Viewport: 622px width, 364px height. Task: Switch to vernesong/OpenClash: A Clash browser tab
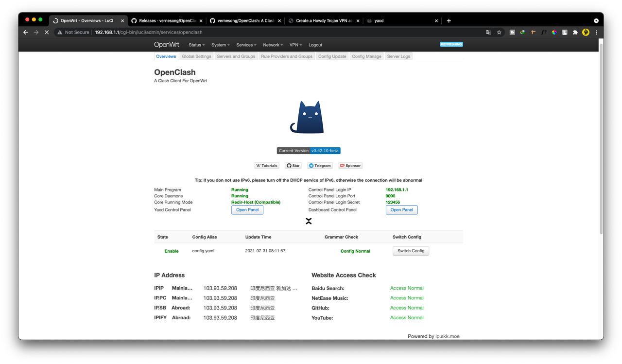(244, 21)
